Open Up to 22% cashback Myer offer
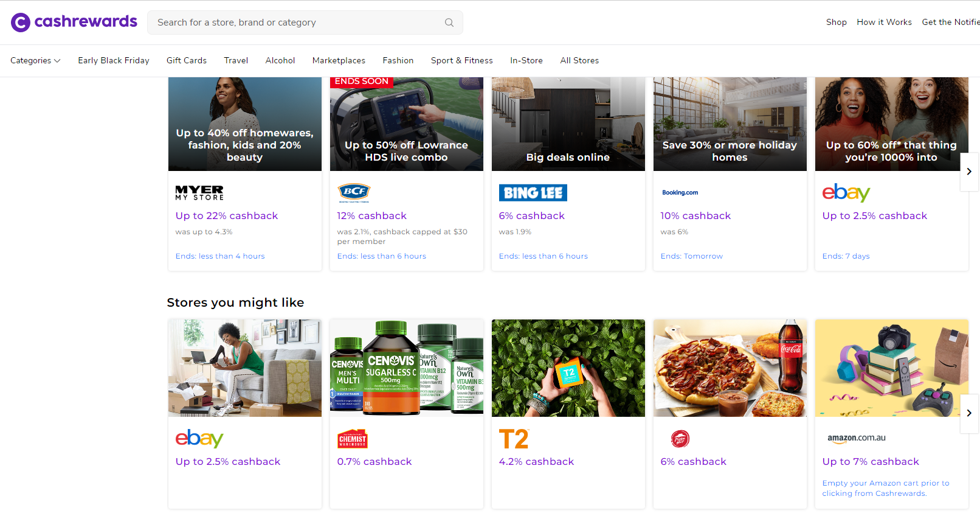 tap(227, 215)
